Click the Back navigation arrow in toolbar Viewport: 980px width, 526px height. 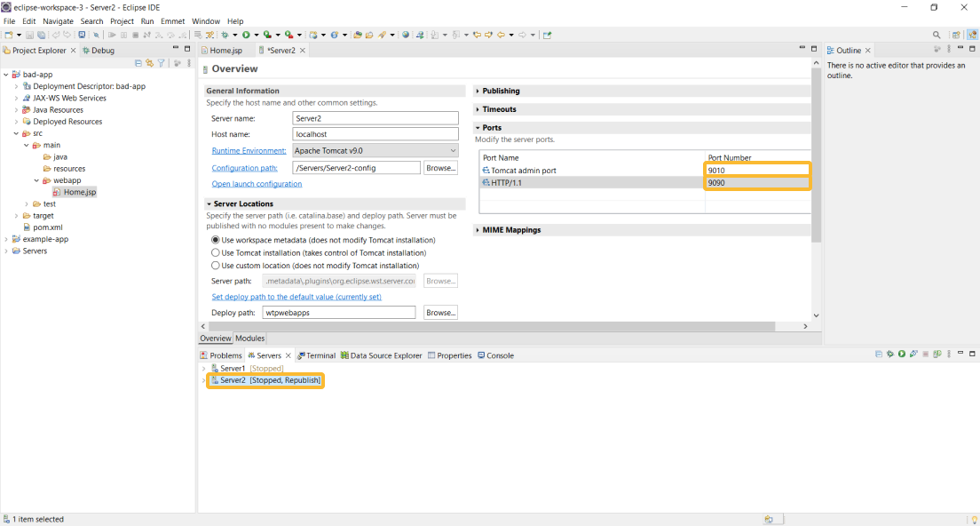(x=502, y=35)
